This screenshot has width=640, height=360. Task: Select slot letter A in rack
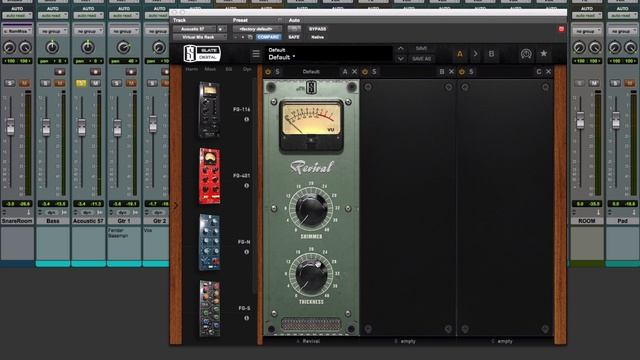(345, 72)
